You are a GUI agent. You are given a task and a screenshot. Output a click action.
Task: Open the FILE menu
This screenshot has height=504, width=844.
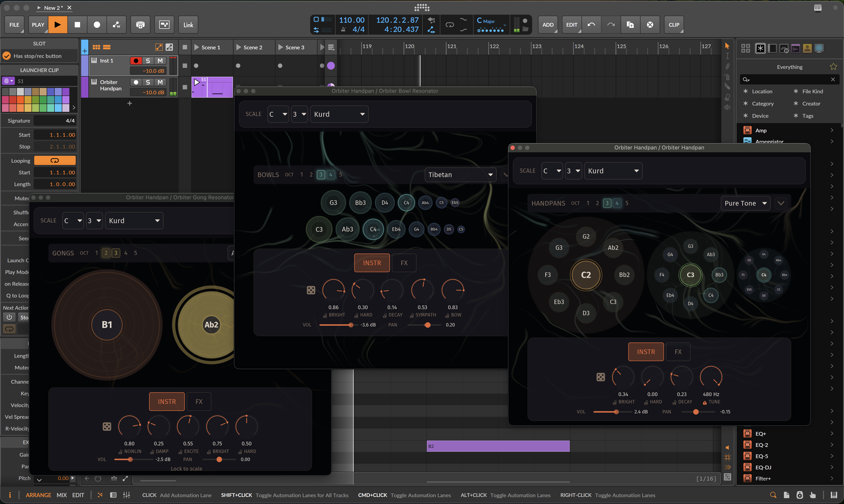click(14, 24)
